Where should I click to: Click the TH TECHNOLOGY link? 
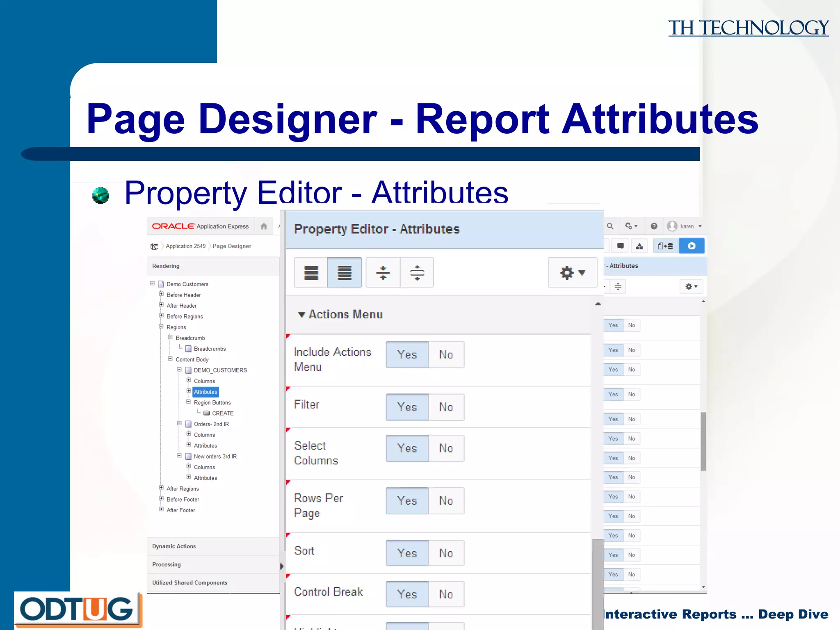[749, 28]
